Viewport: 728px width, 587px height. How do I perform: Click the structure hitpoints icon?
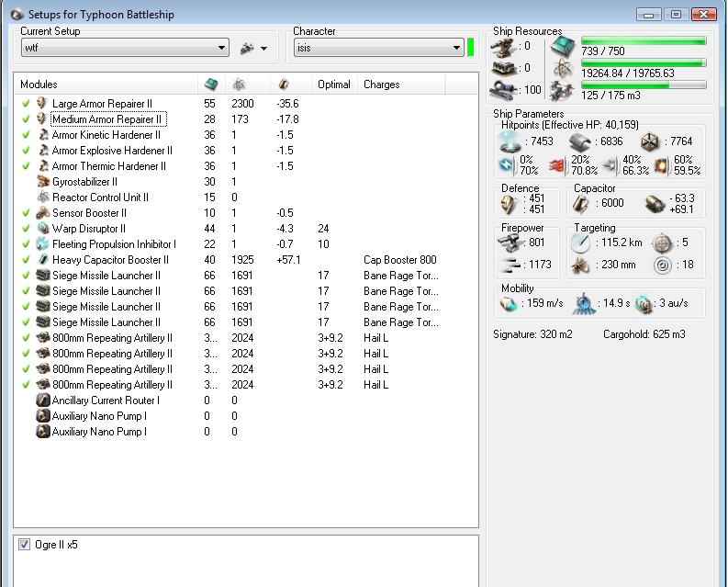650,141
